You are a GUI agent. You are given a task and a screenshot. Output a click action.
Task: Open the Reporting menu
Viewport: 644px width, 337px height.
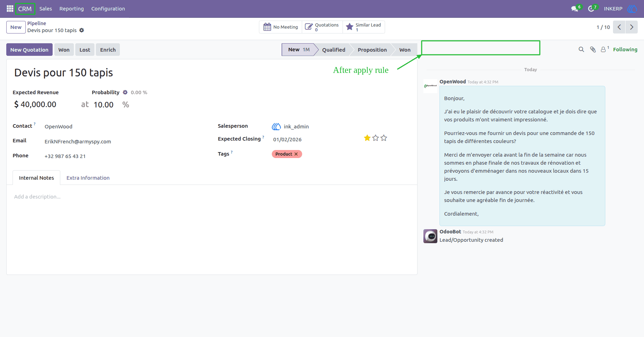71,9
